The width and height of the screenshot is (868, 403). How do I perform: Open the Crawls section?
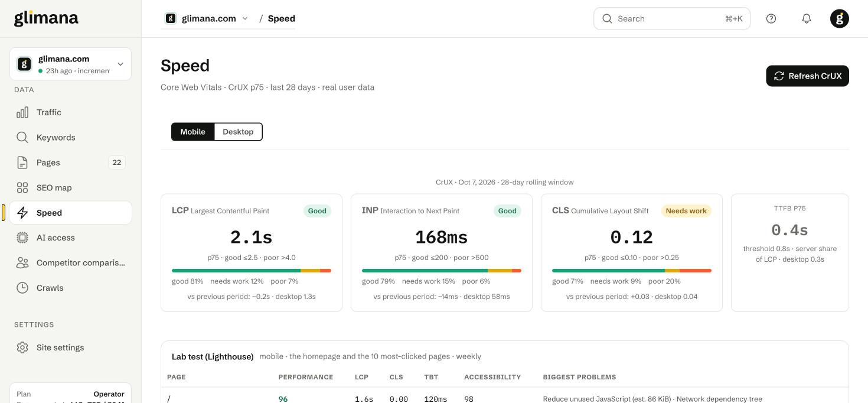pos(70,288)
